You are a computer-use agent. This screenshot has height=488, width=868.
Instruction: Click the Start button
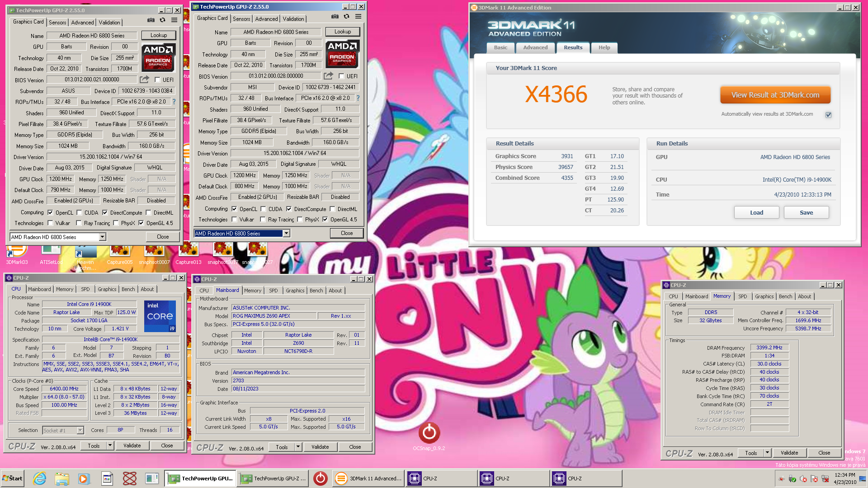[x=12, y=479]
